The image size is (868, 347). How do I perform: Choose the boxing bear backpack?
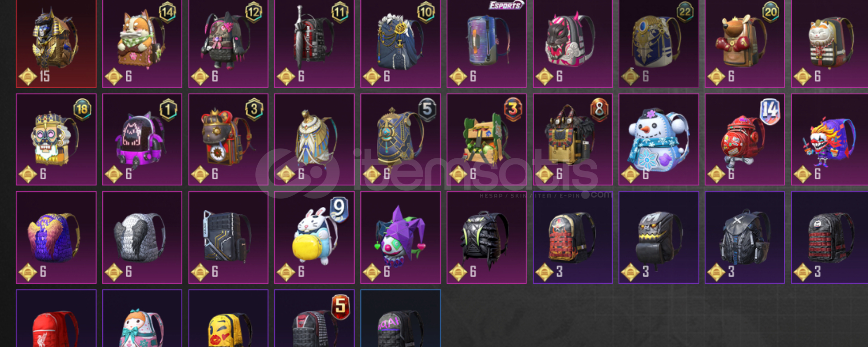745,44
